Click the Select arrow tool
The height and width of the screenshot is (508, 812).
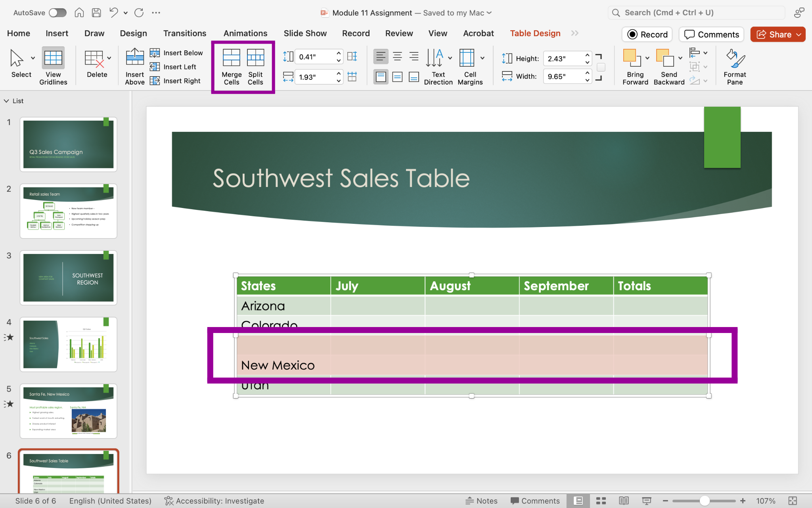pos(17,58)
